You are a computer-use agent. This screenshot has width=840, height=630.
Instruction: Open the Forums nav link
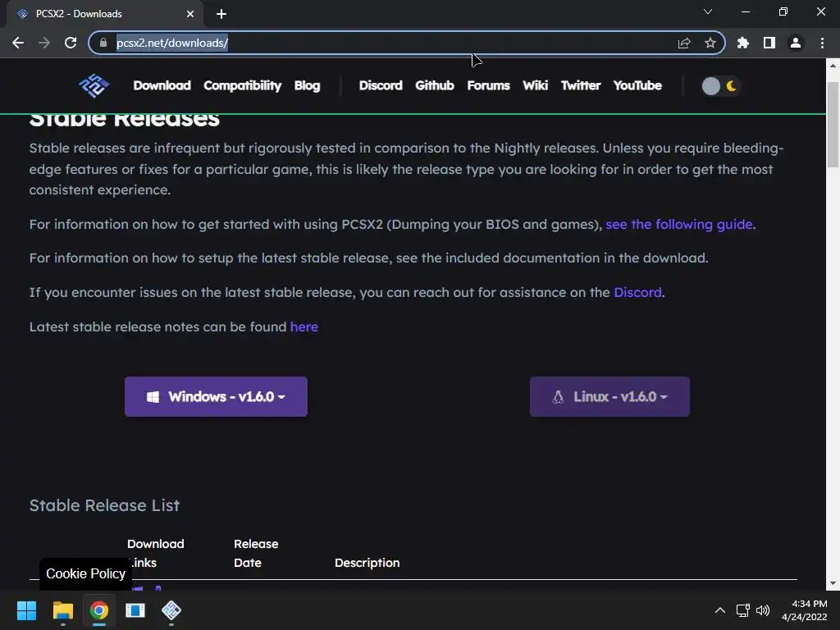(x=488, y=85)
